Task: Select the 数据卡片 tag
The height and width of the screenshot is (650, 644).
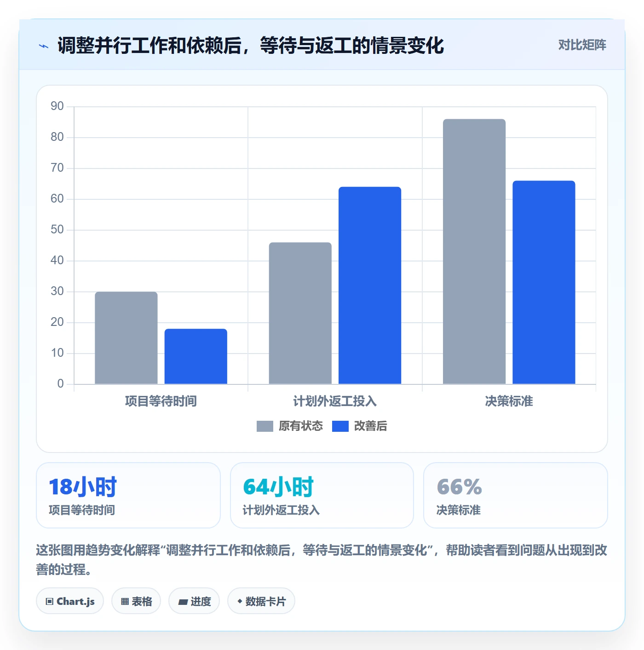Action: tap(261, 601)
